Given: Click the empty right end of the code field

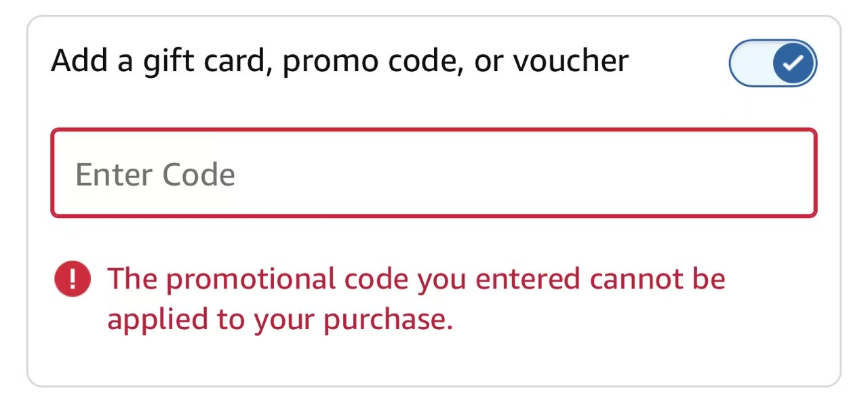Looking at the screenshot, I should coord(746,173).
